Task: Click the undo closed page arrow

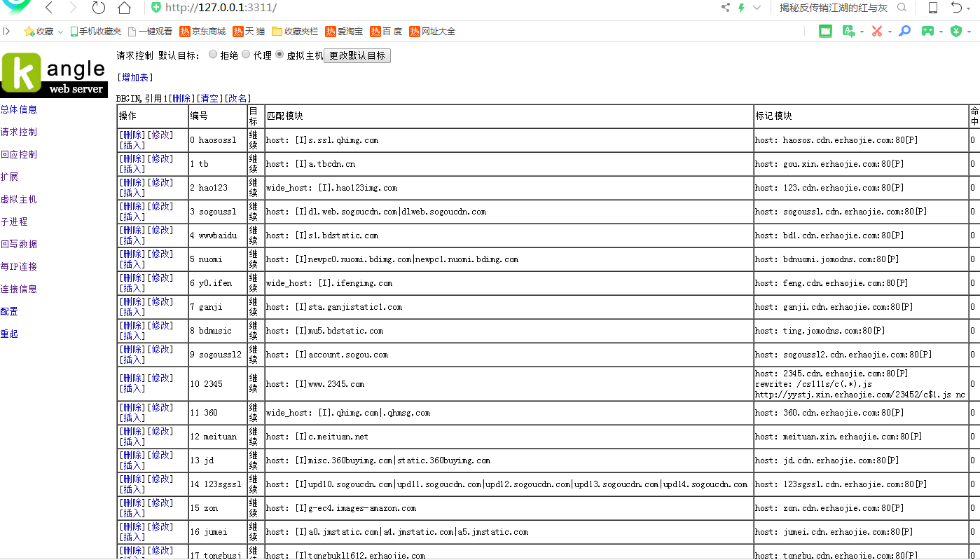Action: pos(957,8)
